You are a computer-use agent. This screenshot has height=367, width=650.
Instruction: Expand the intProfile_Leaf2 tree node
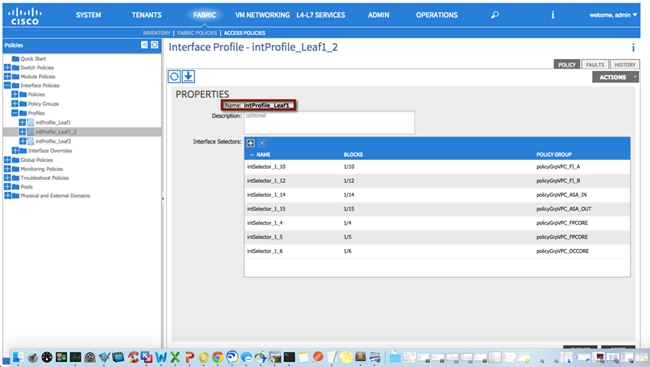click(x=22, y=141)
